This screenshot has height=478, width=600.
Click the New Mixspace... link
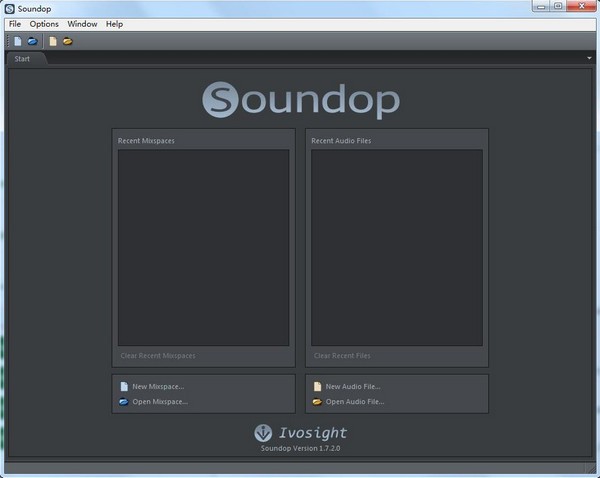coord(158,386)
